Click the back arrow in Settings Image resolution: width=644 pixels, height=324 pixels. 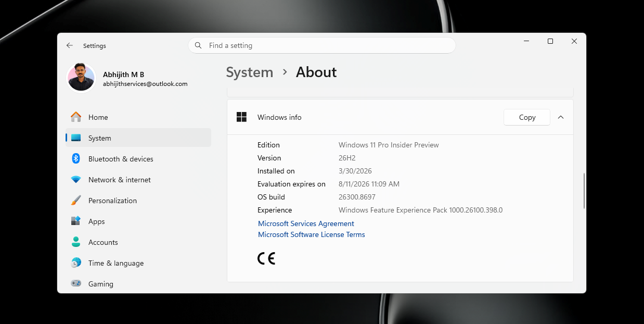70,46
